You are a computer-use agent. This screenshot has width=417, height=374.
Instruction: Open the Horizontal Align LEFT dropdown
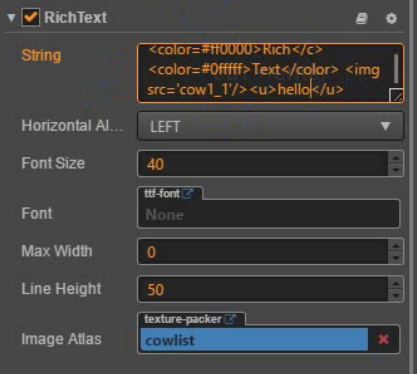(270, 126)
